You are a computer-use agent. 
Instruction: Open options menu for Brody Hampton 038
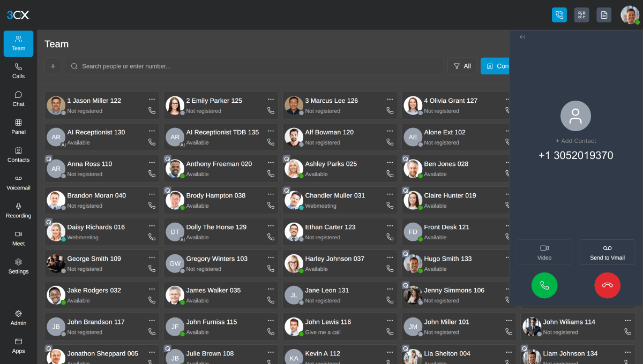271,194
